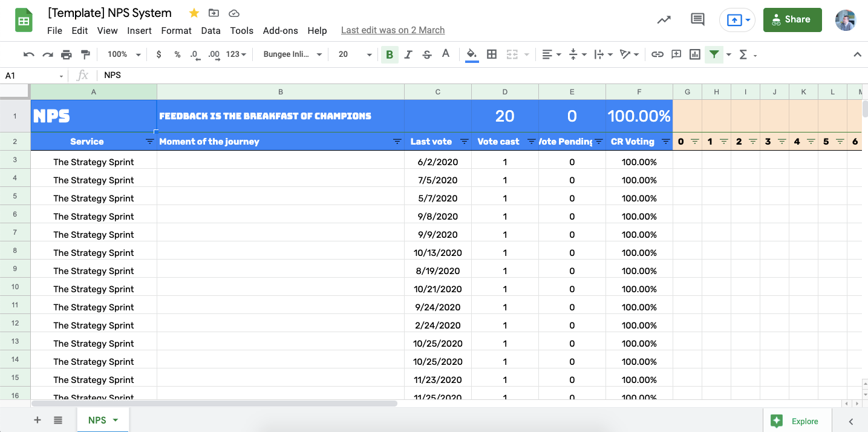Open the Insert menu

(139, 30)
